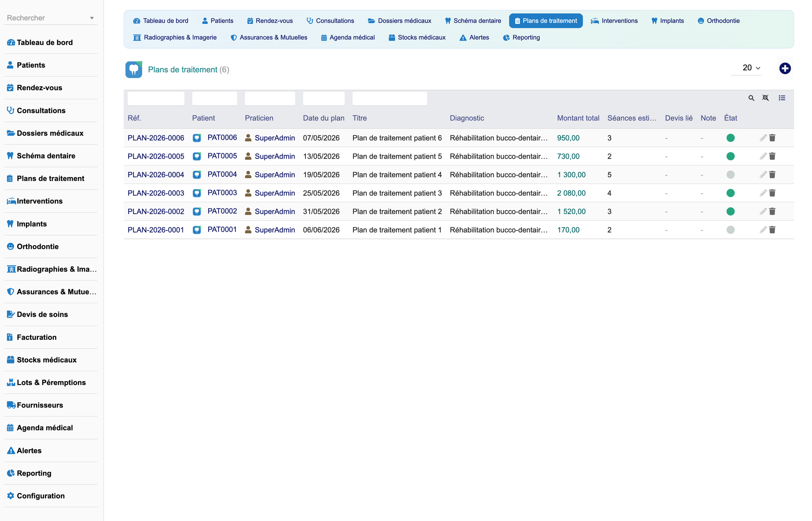Screen dimensions: 812x521
Task: Click the dashboard gauge icon in sidebar
Action: [11, 43]
